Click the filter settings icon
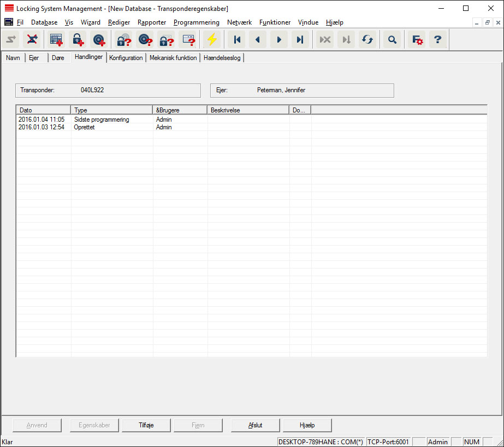This screenshot has height=447, width=504. tap(417, 39)
